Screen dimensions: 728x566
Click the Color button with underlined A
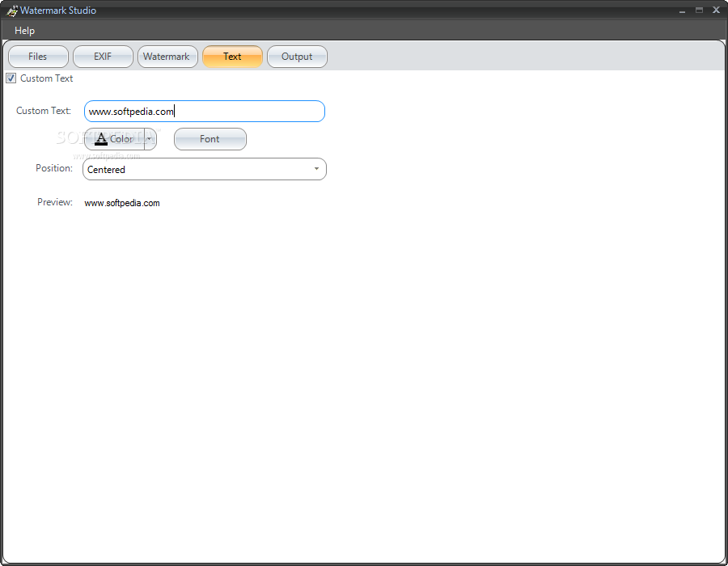[x=115, y=139]
